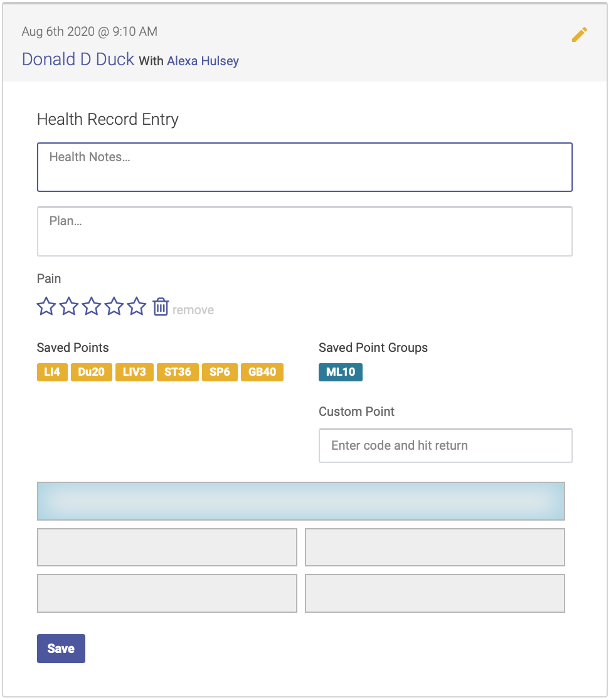611x700 pixels.
Task: Add saved point group ML10
Action: click(341, 372)
